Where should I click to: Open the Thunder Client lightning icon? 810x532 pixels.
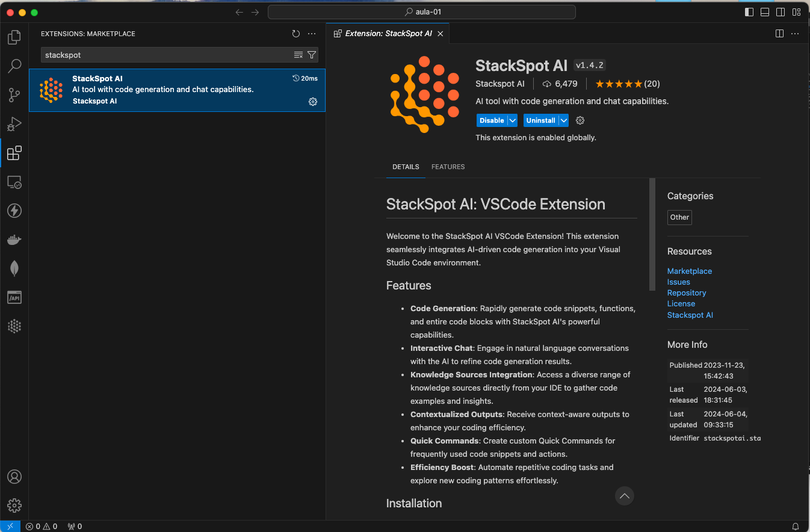click(14, 211)
